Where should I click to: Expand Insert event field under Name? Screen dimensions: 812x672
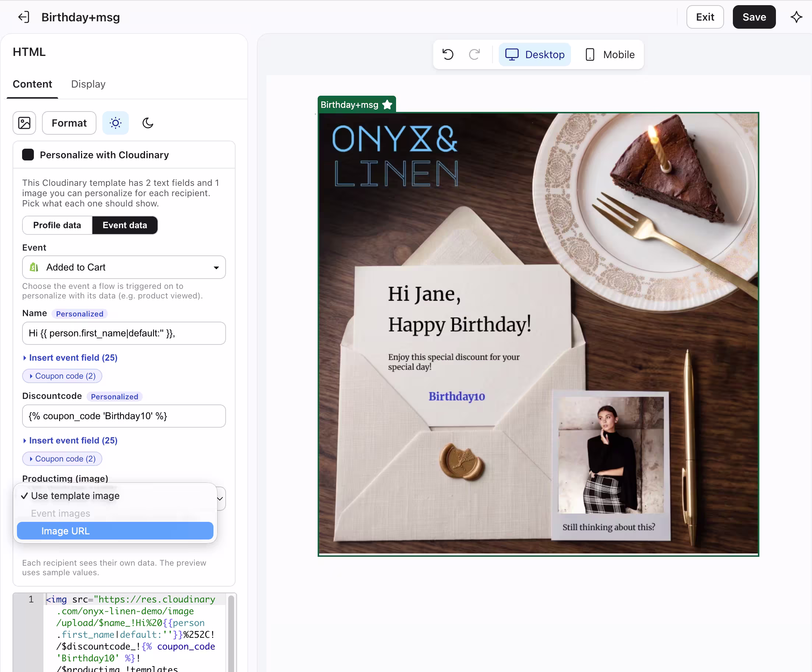(x=70, y=358)
